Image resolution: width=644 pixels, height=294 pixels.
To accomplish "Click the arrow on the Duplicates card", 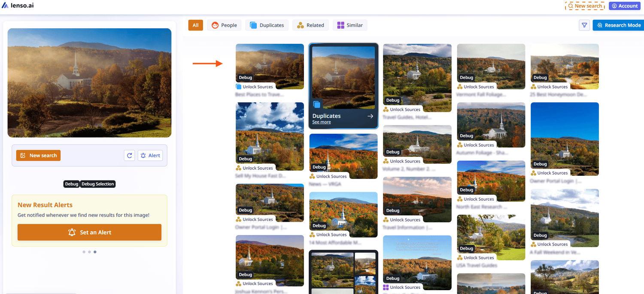I will tap(371, 116).
